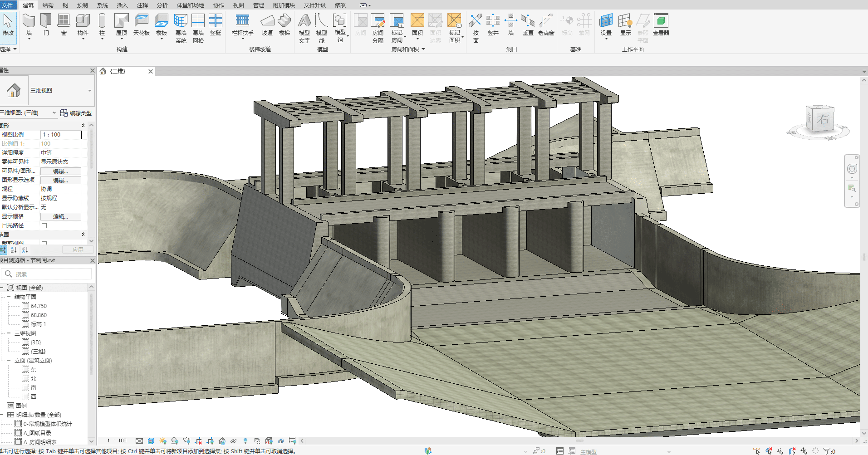Switch to the Manage (管理) ribbon tab
The image size is (868, 455).
point(258,5)
